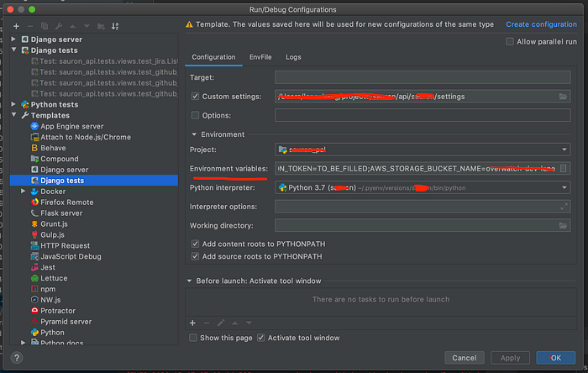Click the edit templates wrench icon

point(59,26)
